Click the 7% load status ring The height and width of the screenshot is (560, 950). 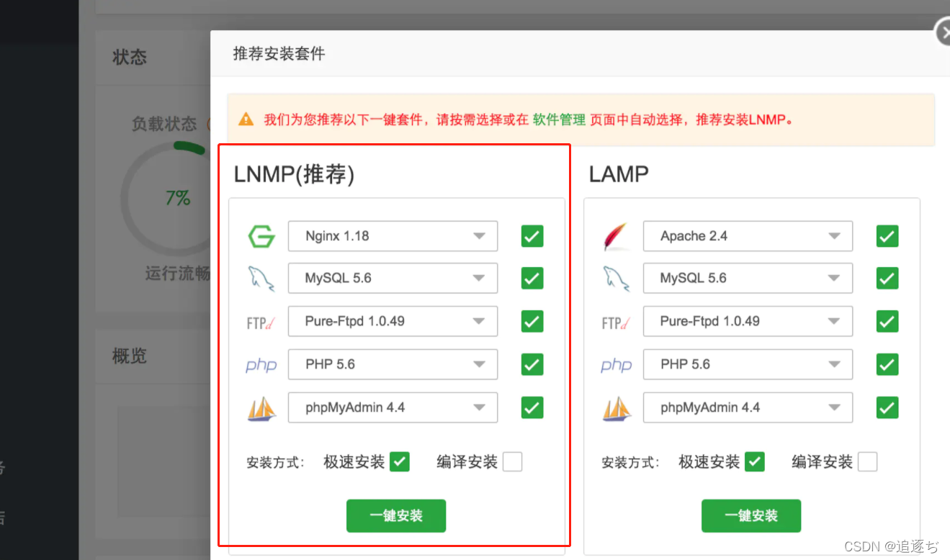(176, 199)
